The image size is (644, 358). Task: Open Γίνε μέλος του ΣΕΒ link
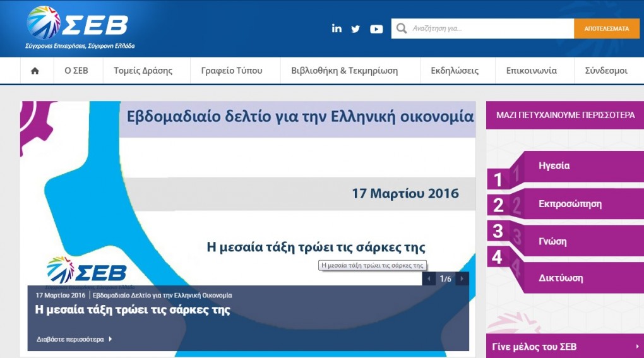coord(534,347)
